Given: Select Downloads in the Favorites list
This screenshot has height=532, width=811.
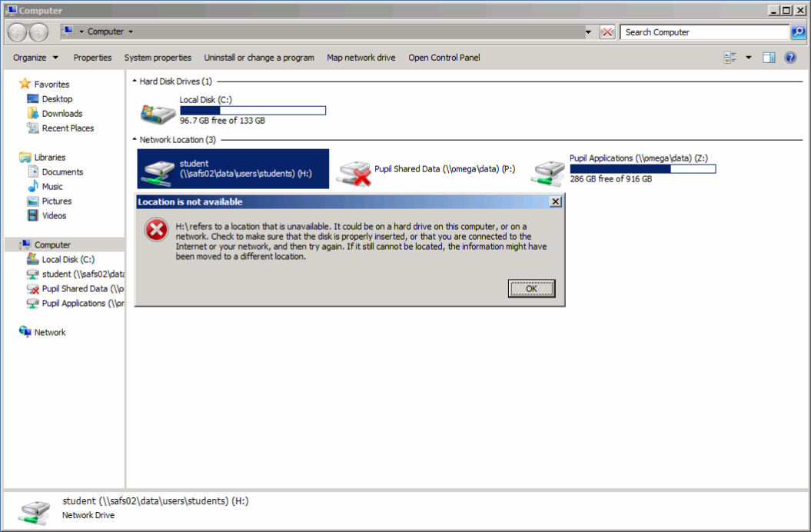Looking at the screenshot, I should tap(62, 113).
